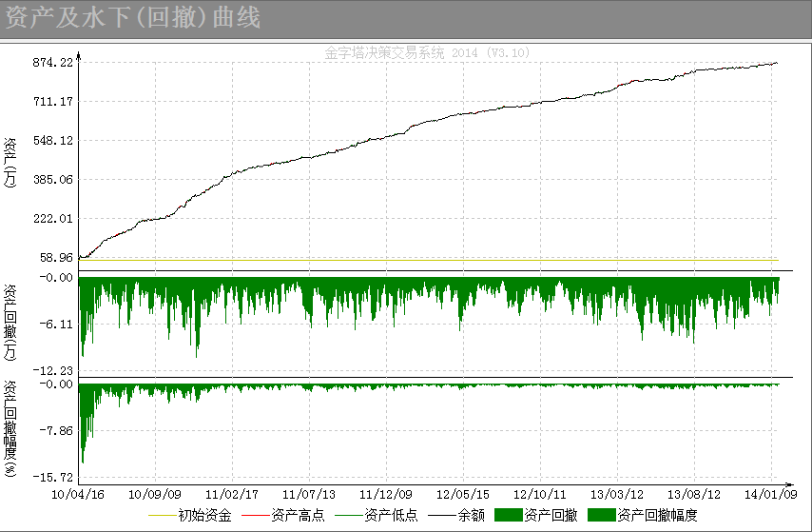Click the 13/08/12 date axis label
812x532 pixels.
point(694,494)
